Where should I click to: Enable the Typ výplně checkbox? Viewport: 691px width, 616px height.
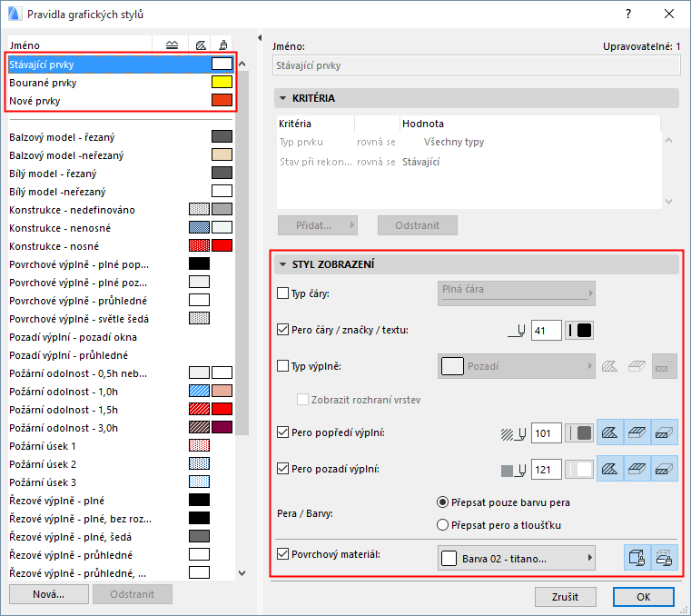[282, 365]
